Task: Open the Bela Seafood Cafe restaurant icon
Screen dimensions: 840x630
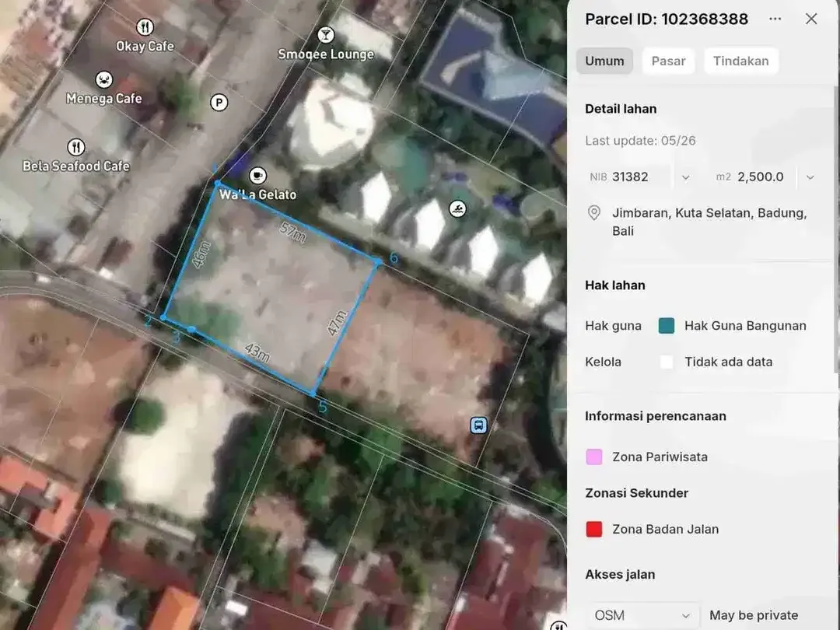Action: pyautogui.click(x=76, y=147)
